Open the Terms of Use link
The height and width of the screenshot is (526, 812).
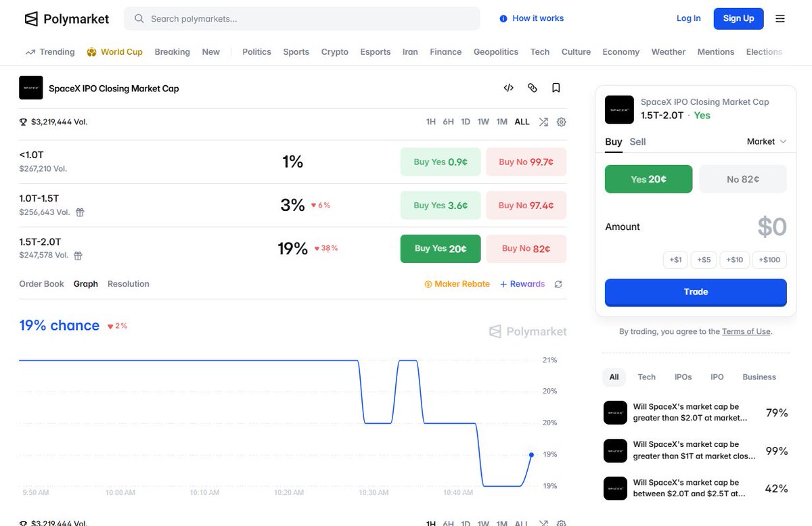[746, 332]
